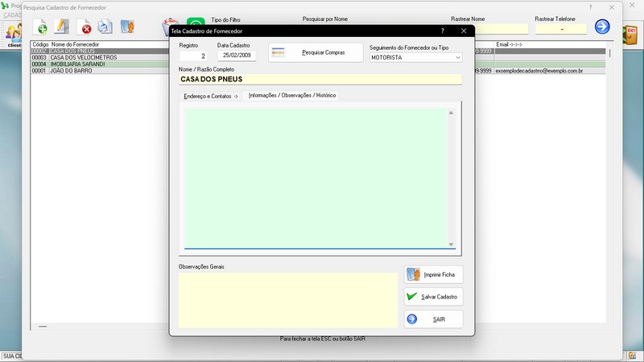Click the edit supplier pencil icon

[61, 27]
